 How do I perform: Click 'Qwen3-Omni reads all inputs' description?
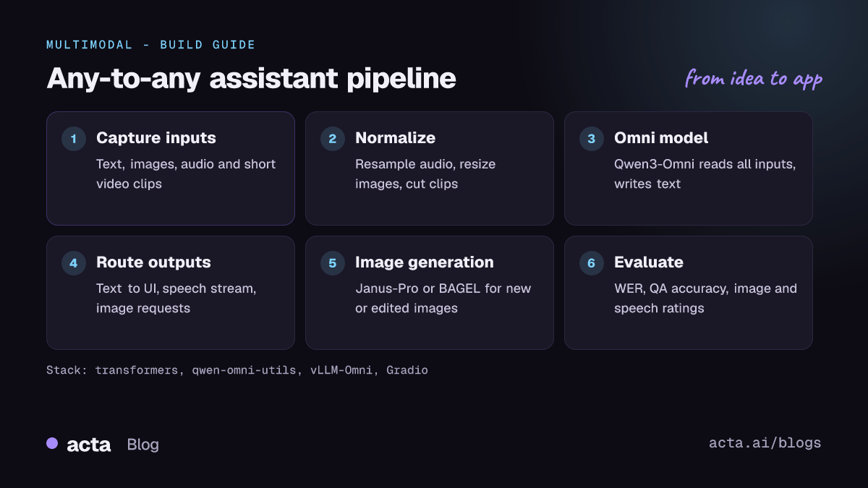click(x=705, y=174)
